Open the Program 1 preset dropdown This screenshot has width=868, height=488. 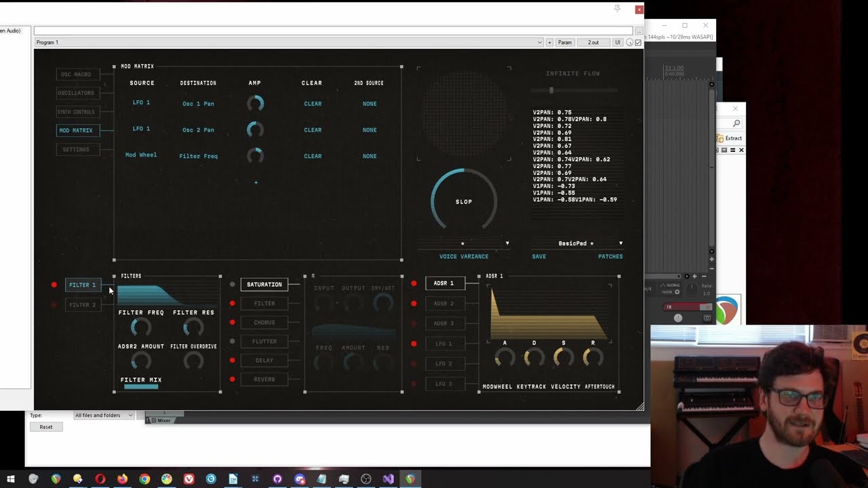click(x=289, y=43)
